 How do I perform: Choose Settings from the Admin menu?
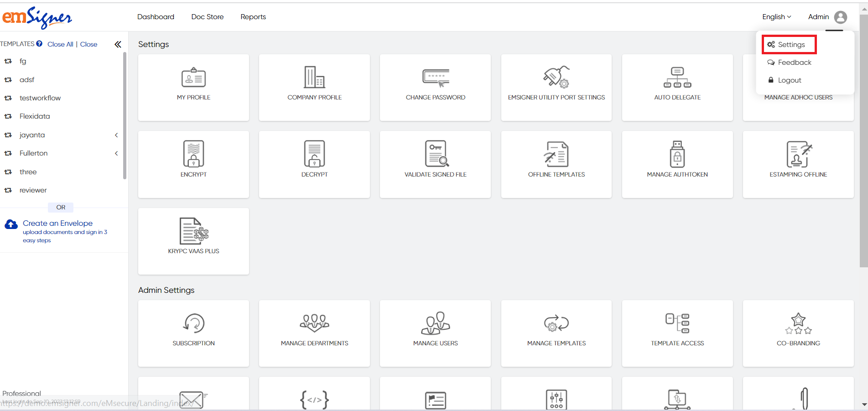(x=791, y=45)
